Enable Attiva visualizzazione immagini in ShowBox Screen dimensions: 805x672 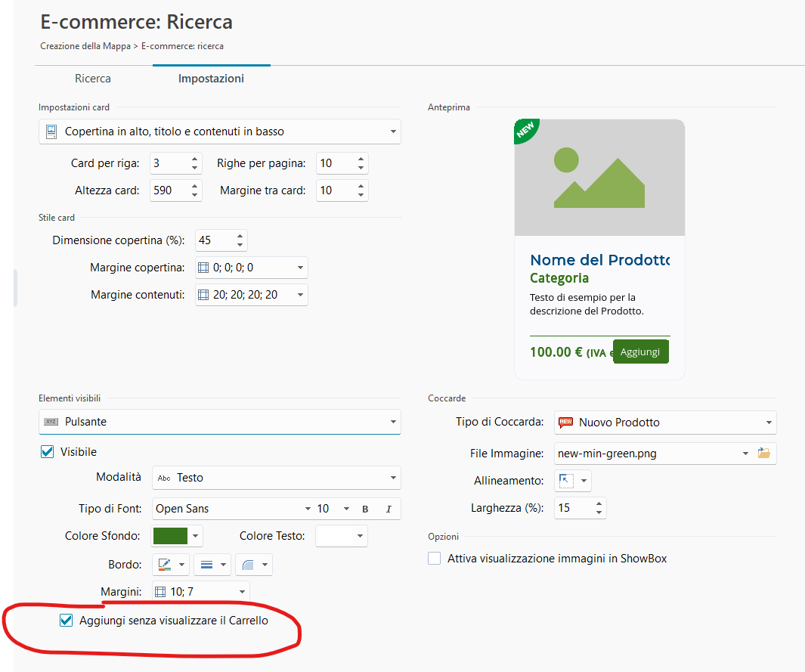(x=435, y=559)
